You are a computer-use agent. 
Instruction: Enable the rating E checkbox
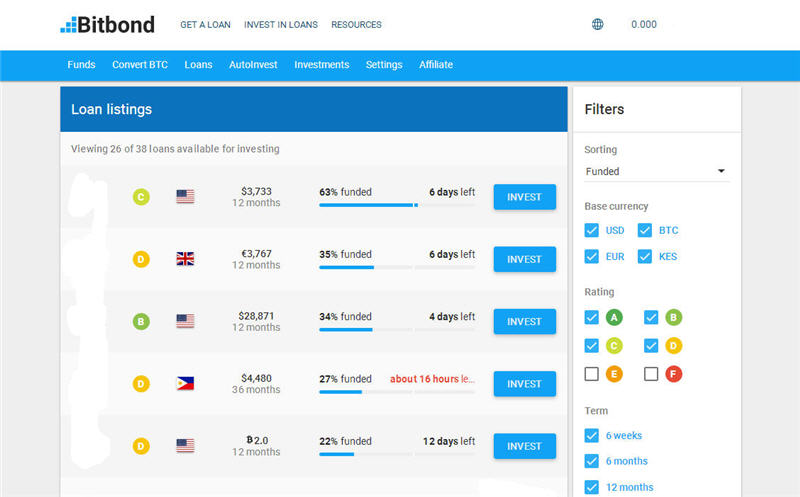[x=591, y=374]
